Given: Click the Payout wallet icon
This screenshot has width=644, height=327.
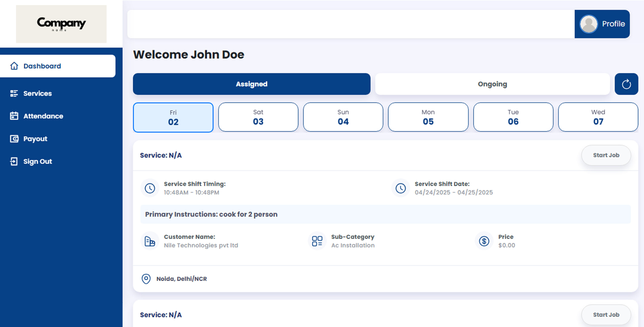Looking at the screenshot, I should tap(14, 139).
